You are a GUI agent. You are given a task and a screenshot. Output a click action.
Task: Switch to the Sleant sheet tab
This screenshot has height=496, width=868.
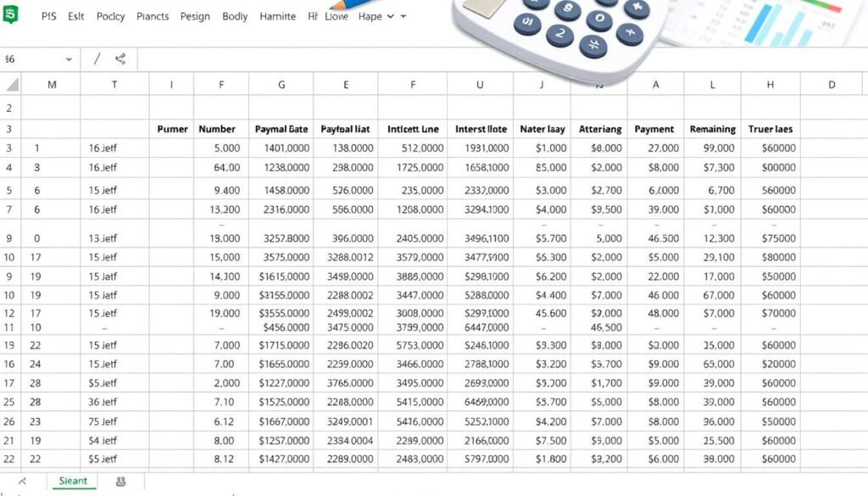pyautogui.click(x=73, y=481)
